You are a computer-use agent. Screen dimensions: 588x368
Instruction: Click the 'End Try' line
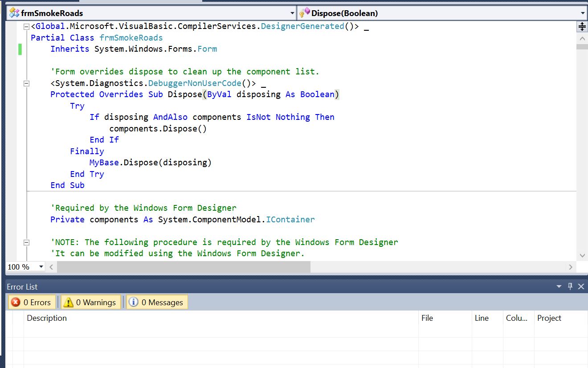point(87,174)
